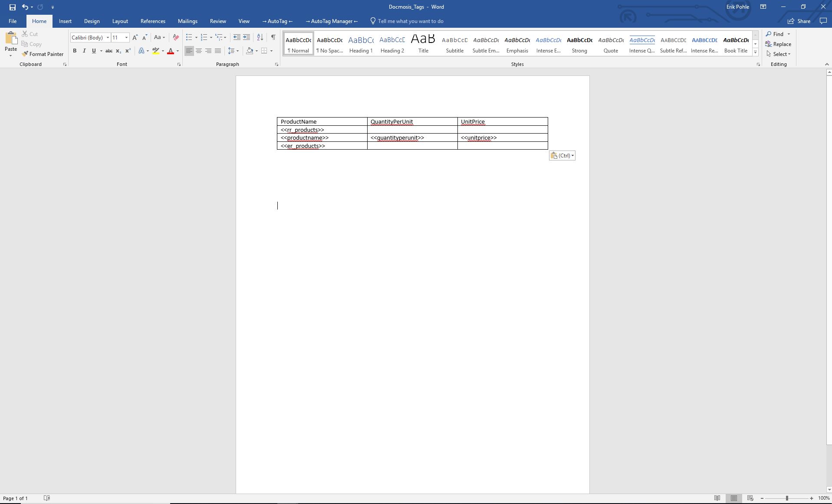Image resolution: width=832 pixels, height=504 pixels.
Task: Open the Paste Options (Ctrl) dropdown
Action: [562, 156]
